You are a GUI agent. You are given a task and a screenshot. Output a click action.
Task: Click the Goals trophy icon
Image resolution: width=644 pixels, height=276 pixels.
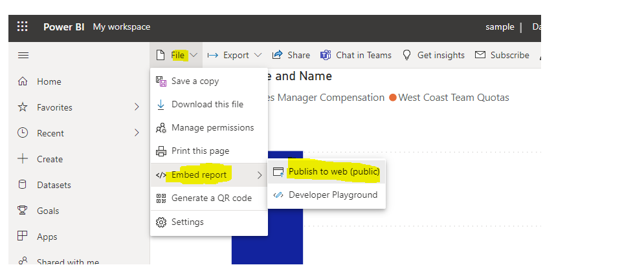coord(23,210)
